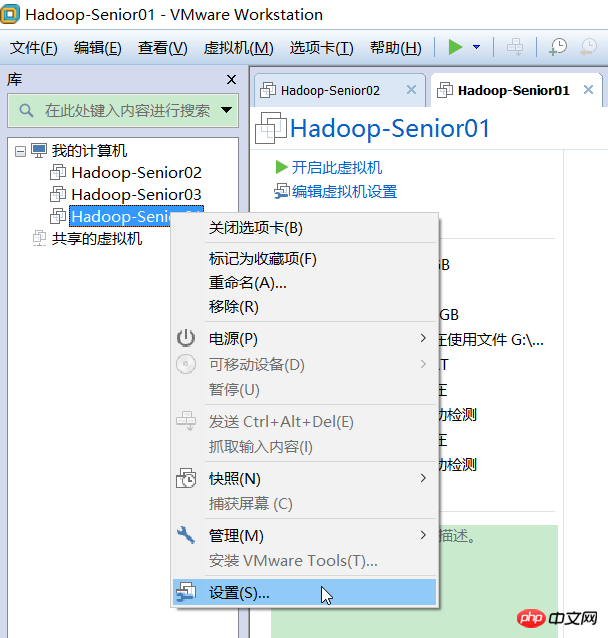Choose 设置(S)... from the context menu
The width and height of the screenshot is (608, 638).
304,593
